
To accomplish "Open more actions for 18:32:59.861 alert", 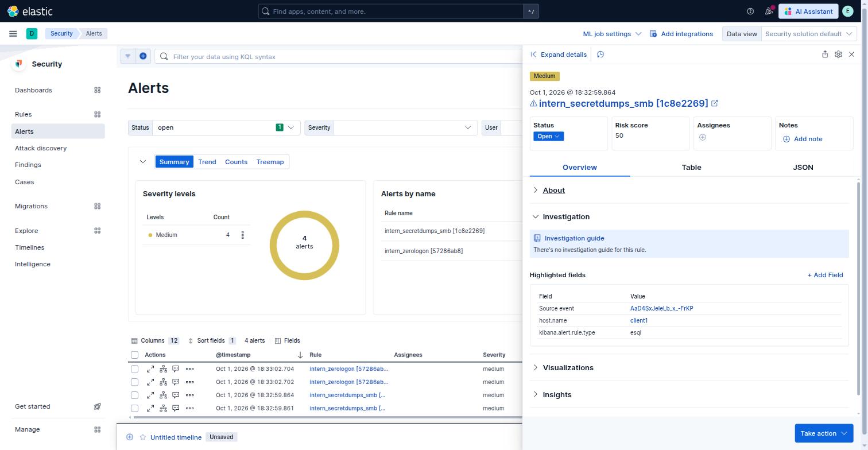I will point(189,409).
